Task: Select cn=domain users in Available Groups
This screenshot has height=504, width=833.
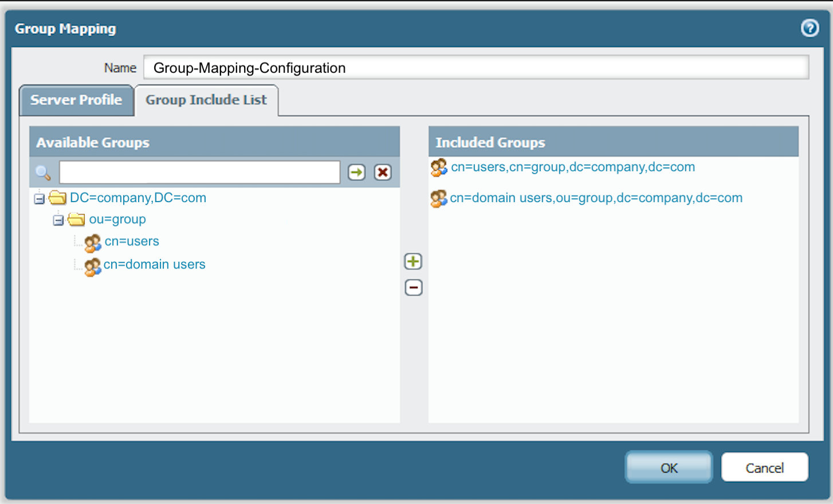Action: coord(155,264)
